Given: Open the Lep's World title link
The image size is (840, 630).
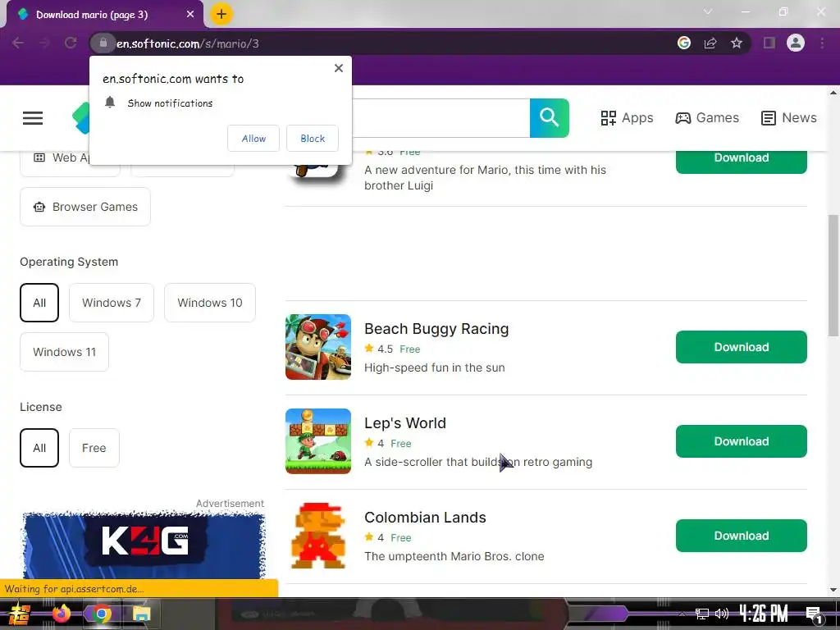Looking at the screenshot, I should coord(405,423).
